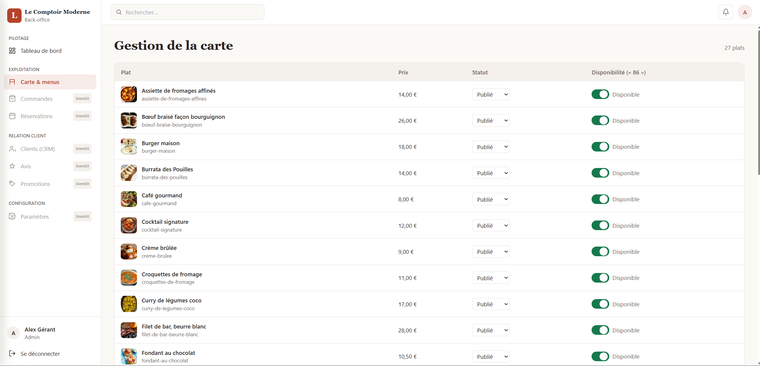
Task: Click the search magnifier icon
Action: tap(119, 12)
